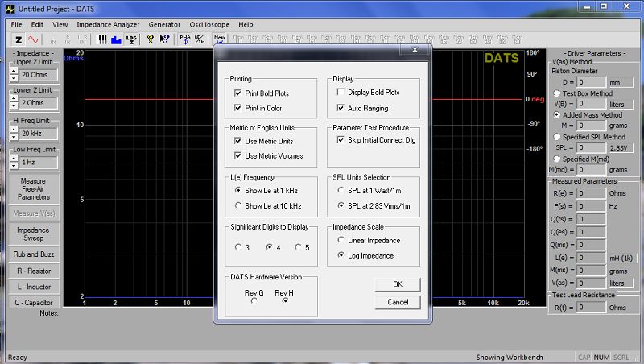Open the Edit menu
This screenshot has height=364, width=644.
pyautogui.click(x=37, y=25)
